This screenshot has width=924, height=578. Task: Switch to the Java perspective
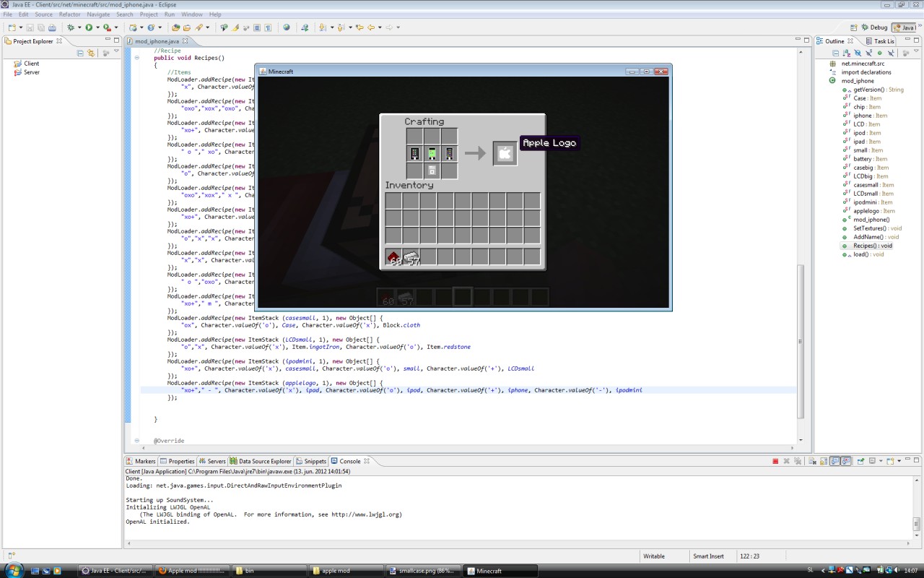(903, 27)
